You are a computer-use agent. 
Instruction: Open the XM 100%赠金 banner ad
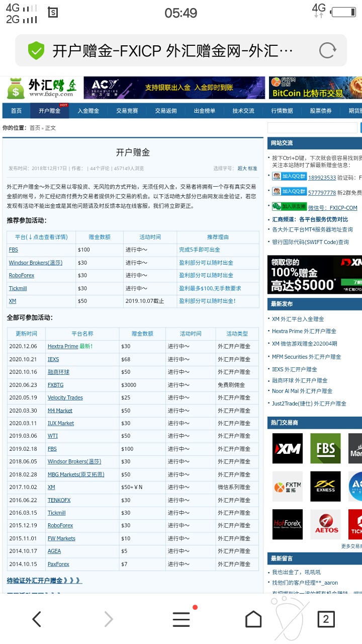point(315,275)
